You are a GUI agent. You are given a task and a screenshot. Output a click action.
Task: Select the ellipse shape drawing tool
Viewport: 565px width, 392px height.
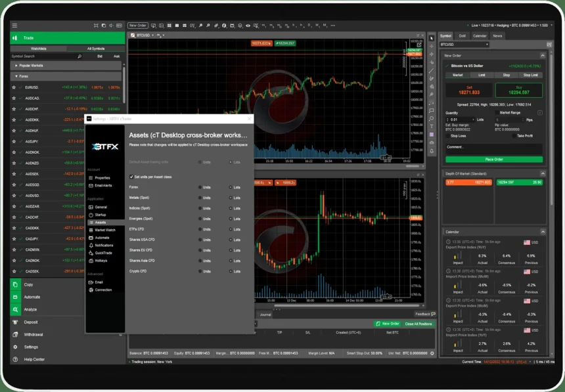[432, 119]
